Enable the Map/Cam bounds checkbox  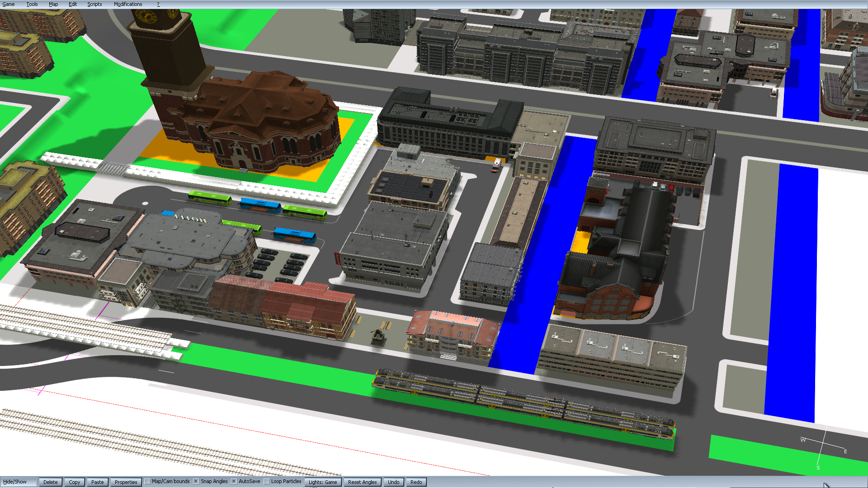(x=147, y=482)
